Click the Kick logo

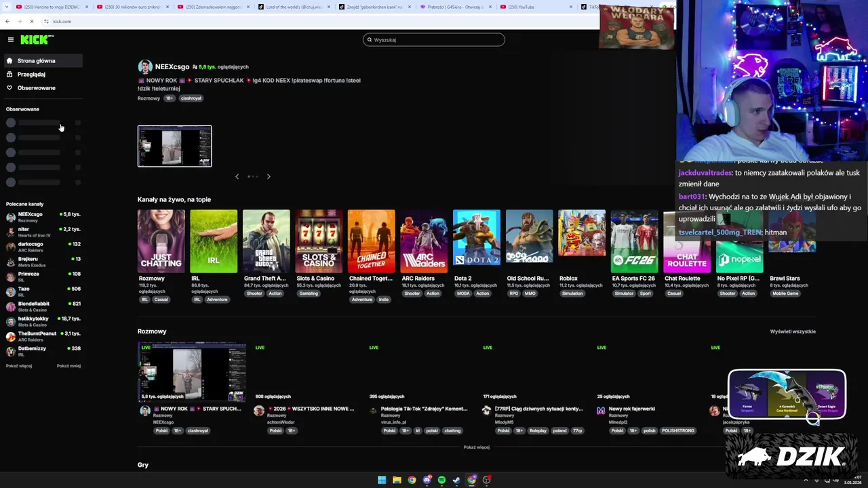click(34, 40)
